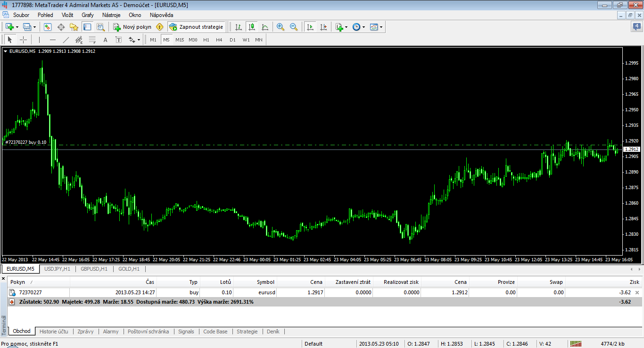
Task: Switch to M30 timeframe
Action: (x=193, y=40)
